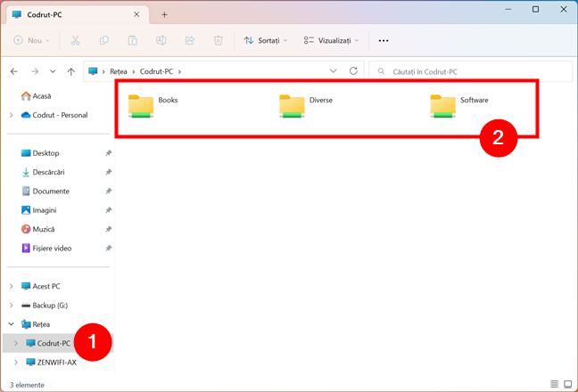This screenshot has width=578, height=392.
Task: Click the Software folder name
Action: [474, 100]
